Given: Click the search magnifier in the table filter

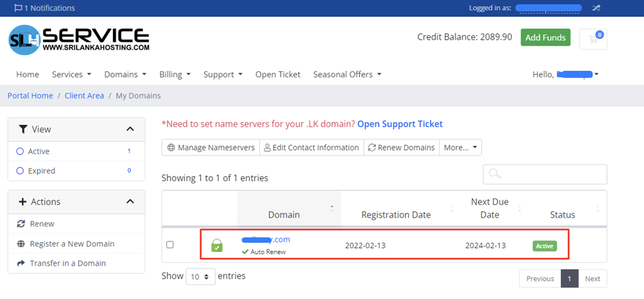Looking at the screenshot, I should coord(495,175).
